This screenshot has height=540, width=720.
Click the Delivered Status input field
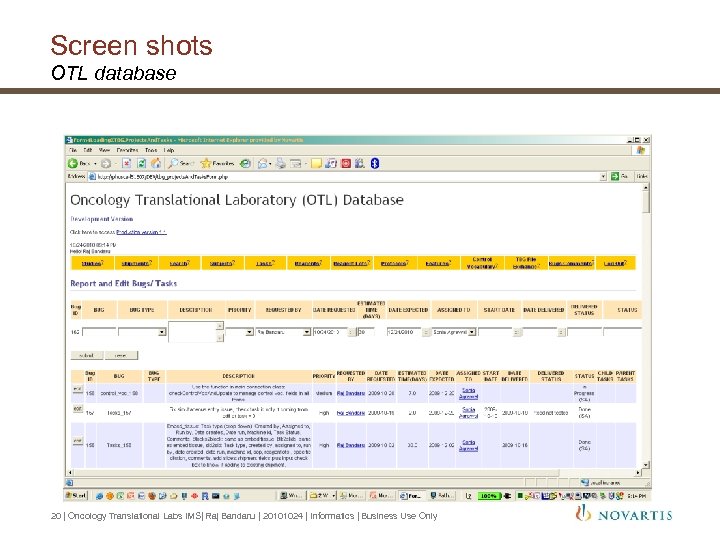tap(585, 332)
